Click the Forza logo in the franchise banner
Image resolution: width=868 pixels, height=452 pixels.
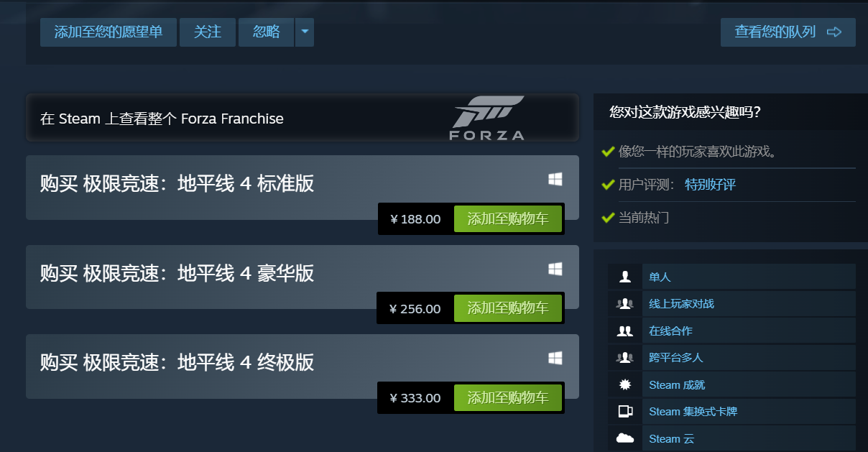(x=488, y=118)
